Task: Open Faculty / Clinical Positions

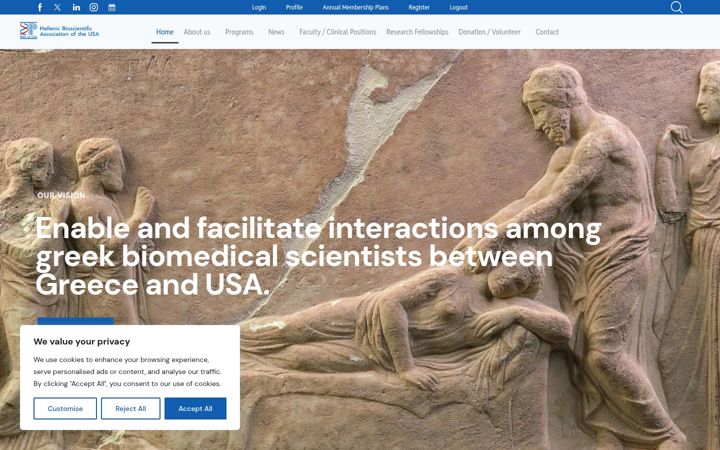Action: coord(338,32)
